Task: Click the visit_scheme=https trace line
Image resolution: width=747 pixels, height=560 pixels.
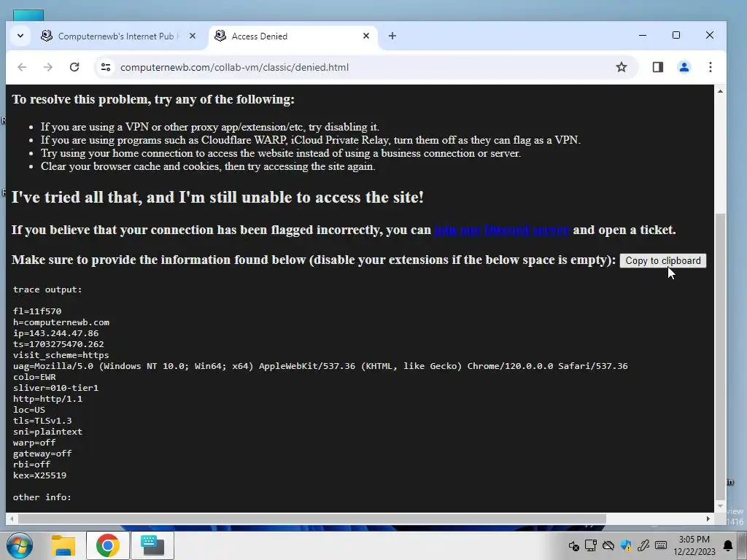Action: (x=61, y=355)
